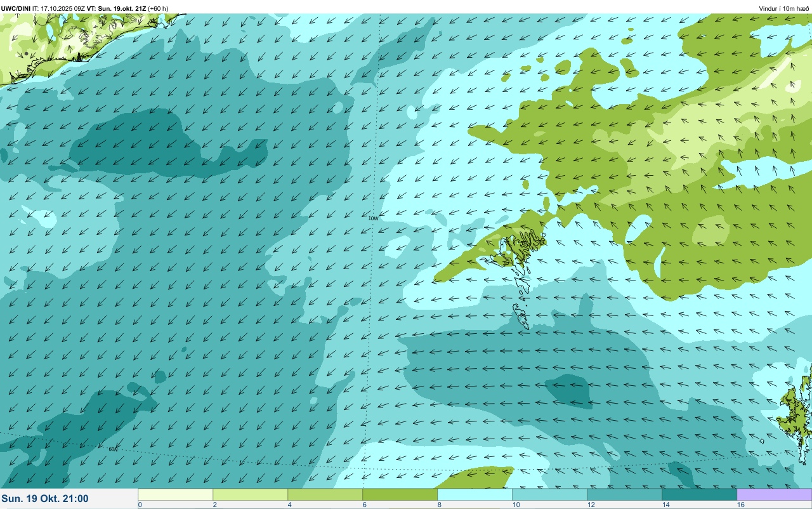Choose the purple above-16 legend swatch
Viewport: 812px width, 509px height.
tap(774, 494)
